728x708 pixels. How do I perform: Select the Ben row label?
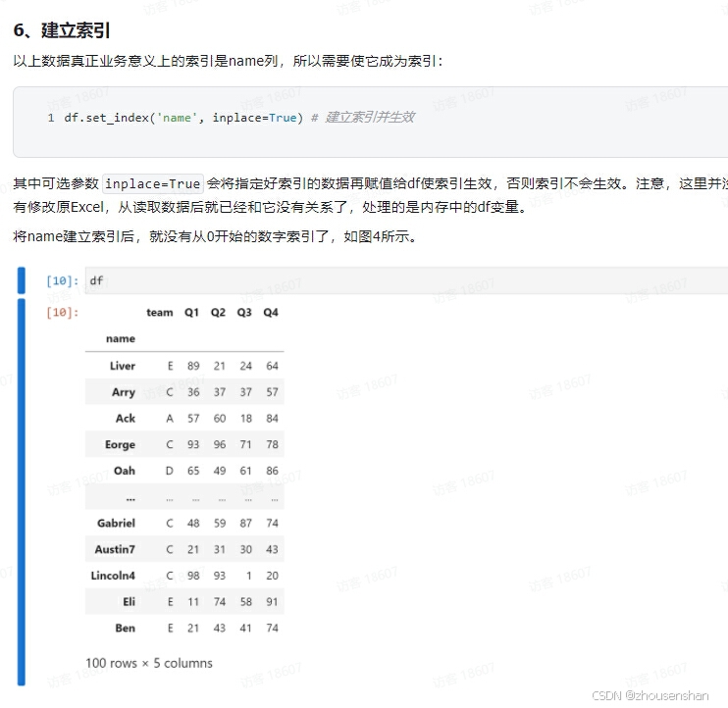pos(126,629)
